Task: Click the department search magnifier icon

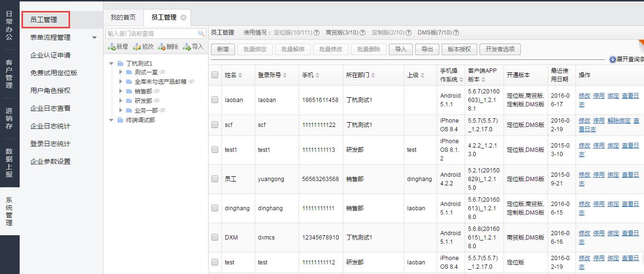Action: click(x=201, y=34)
